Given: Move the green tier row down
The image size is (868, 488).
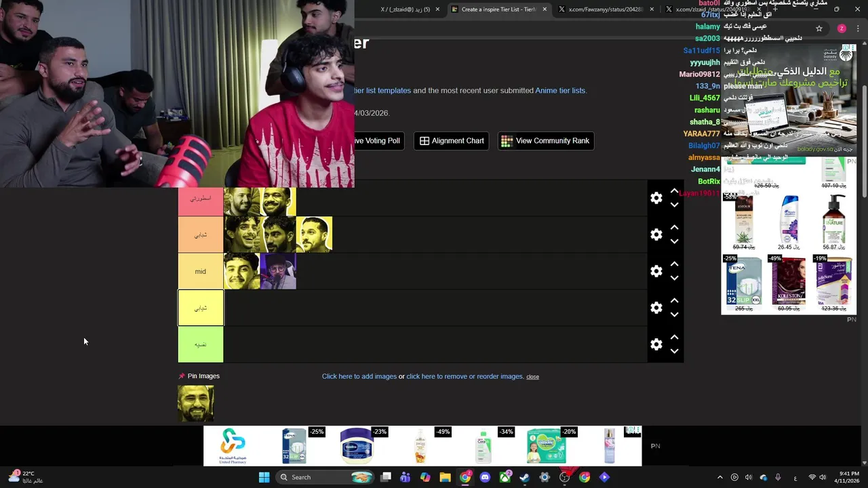Looking at the screenshot, I should click(x=674, y=351).
